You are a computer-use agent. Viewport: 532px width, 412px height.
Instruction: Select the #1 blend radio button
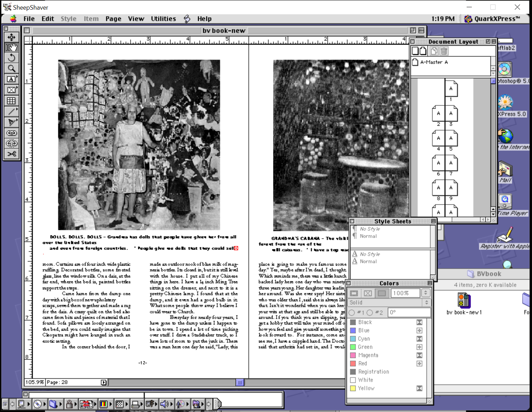(x=352, y=313)
